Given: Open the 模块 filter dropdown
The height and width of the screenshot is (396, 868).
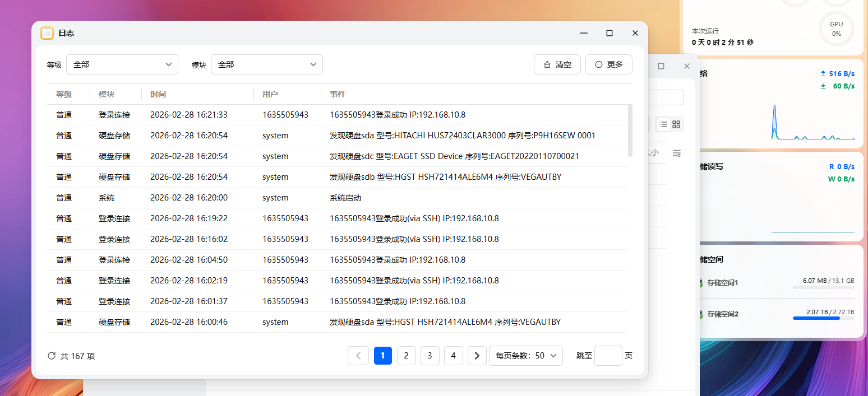Looking at the screenshot, I should 267,64.
